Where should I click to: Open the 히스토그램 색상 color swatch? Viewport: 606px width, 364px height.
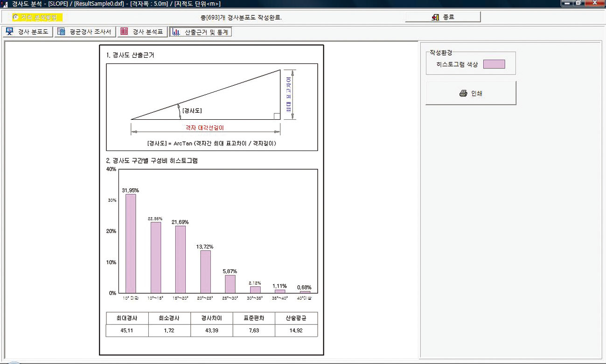[494, 64]
